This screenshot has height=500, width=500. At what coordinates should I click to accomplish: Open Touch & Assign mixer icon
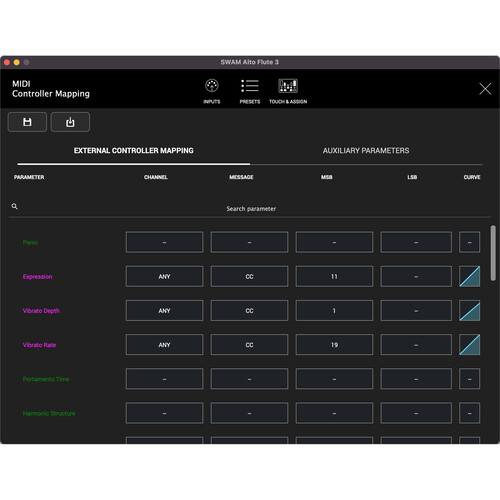tap(288, 86)
